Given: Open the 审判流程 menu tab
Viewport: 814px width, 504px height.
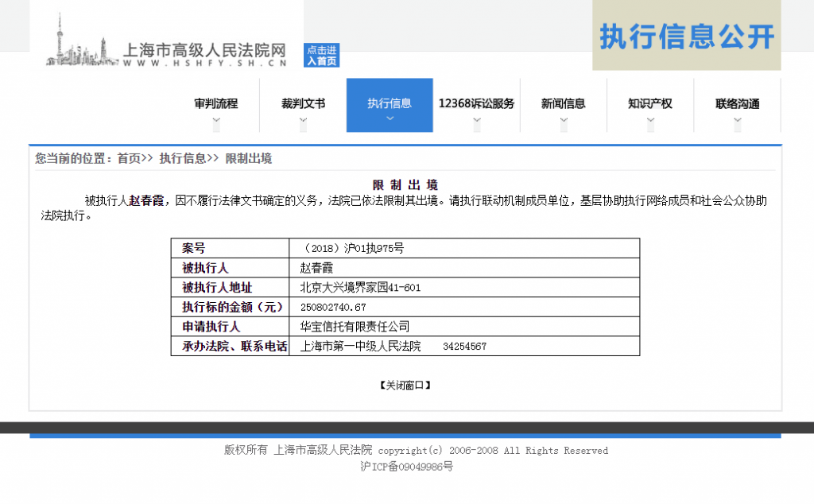Looking at the screenshot, I should click(215, 103).
